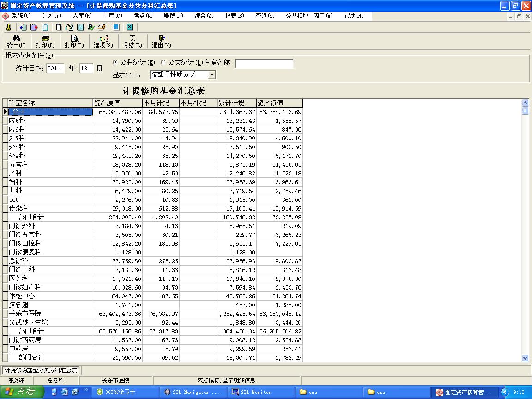
Task: Click the clipboard icon with blue left arrow
Action: [x=23, y=27]
